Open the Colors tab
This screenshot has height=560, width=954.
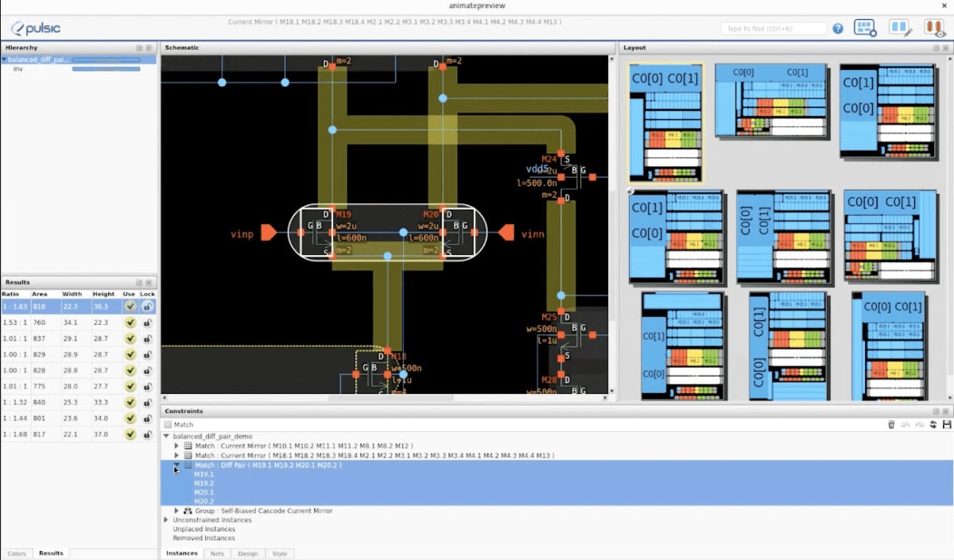(x=17, y=554)
